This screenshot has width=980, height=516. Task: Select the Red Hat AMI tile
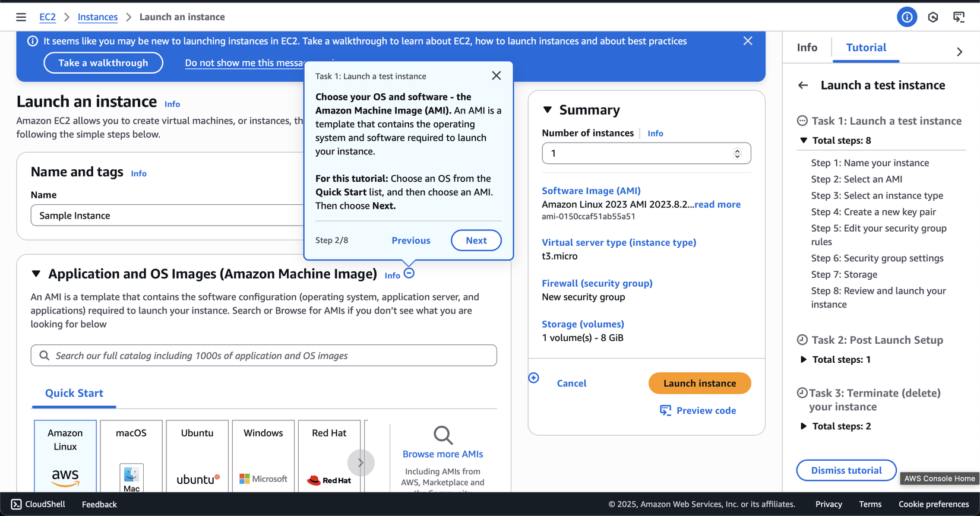pyautogui.click(x=329, y=456)
